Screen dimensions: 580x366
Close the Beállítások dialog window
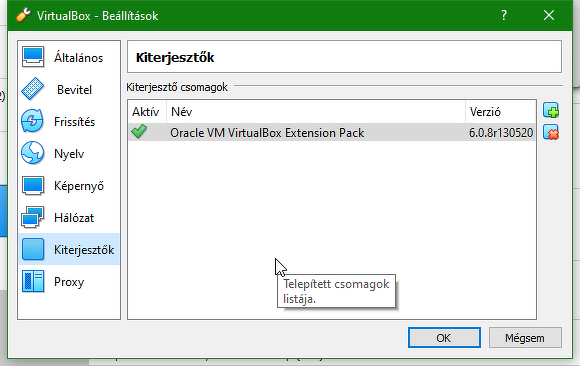tap(549, 15)
